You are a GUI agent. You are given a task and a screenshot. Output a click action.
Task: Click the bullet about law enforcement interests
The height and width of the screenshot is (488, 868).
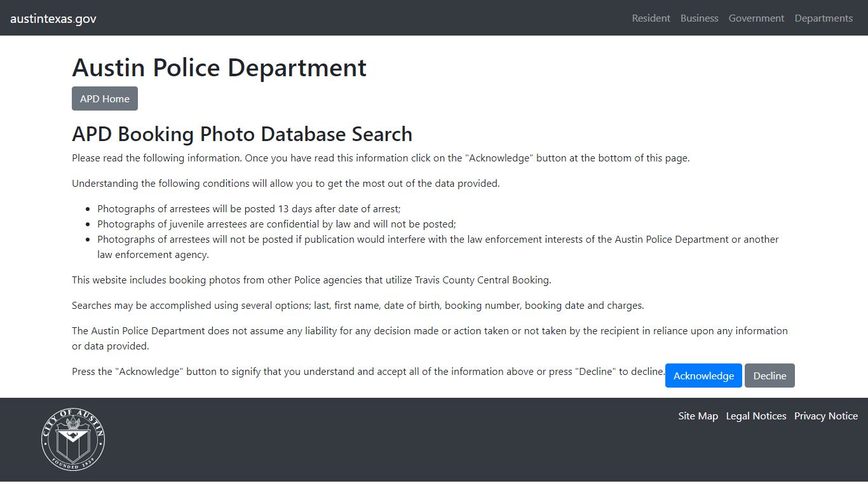coord(438,247)
